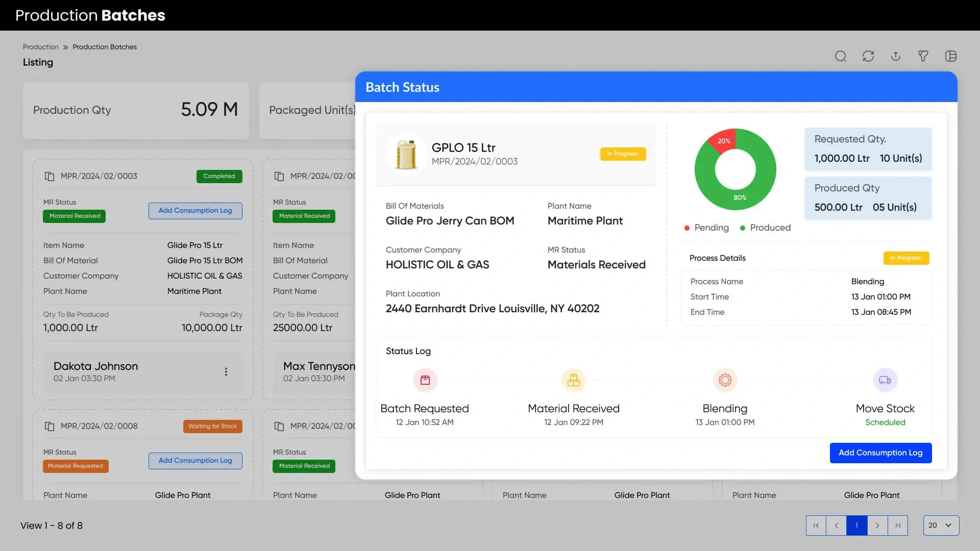Click the column layout icon
980x551 pixels.
pos(950,56)
